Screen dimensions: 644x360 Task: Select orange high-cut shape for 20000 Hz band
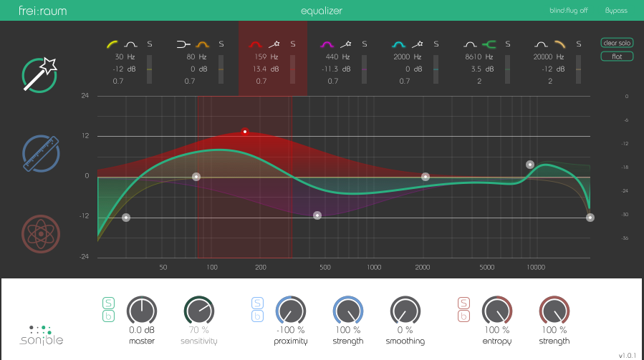pyautogui.click(x=559, y=44)
